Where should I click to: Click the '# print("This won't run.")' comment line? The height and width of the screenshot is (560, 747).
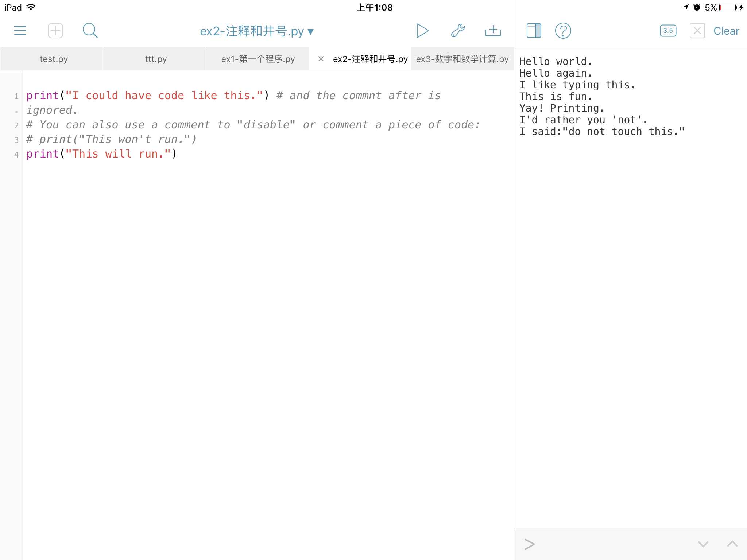click(x=111, y=139)
